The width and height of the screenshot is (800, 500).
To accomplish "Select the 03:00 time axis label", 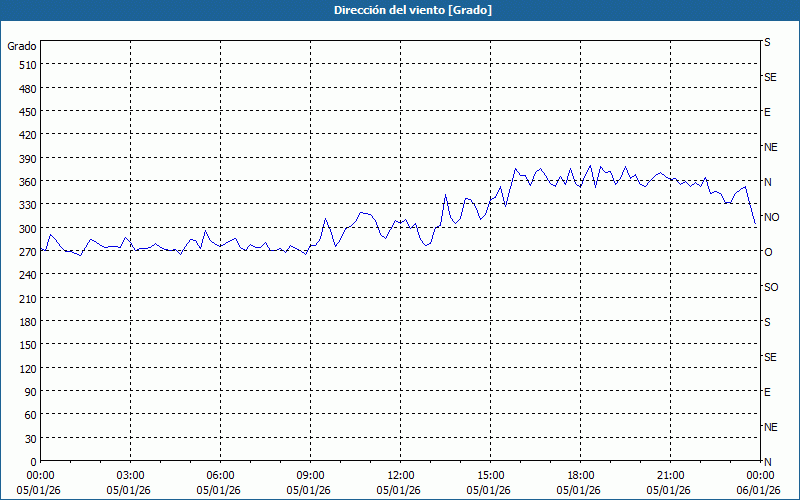I will point(131,475).
